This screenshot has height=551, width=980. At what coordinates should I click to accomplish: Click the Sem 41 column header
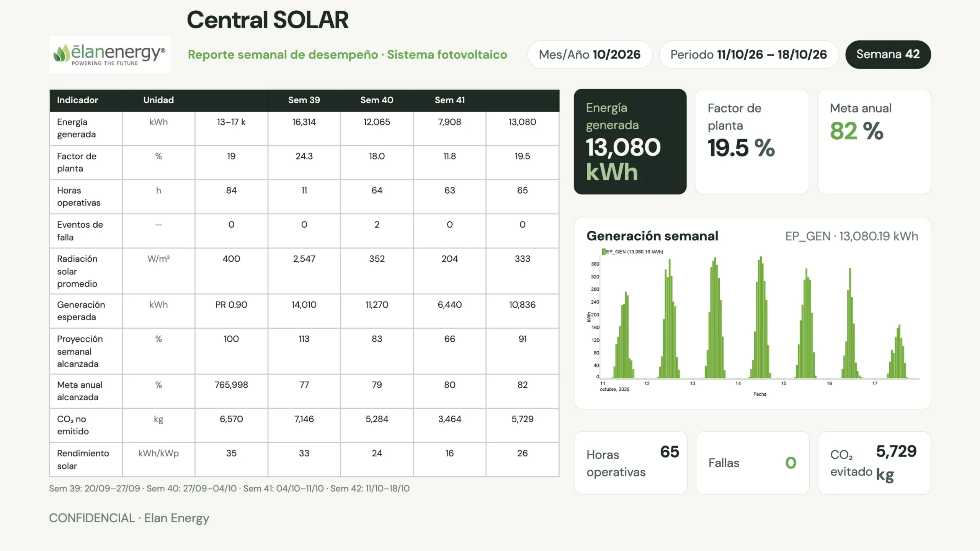click(450, 100)
